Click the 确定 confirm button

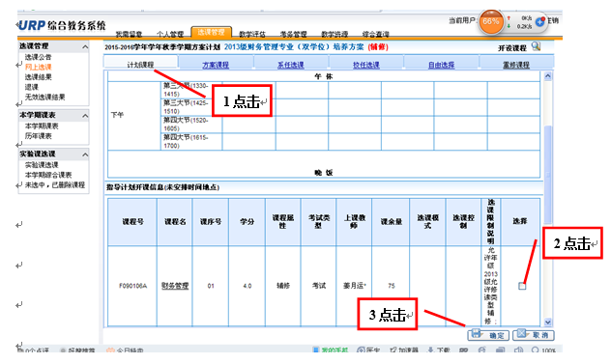point(488,335)
